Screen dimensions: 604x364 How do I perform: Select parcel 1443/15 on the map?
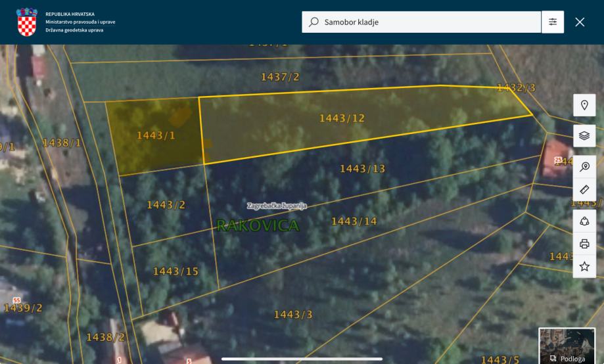tap(175, 271)
